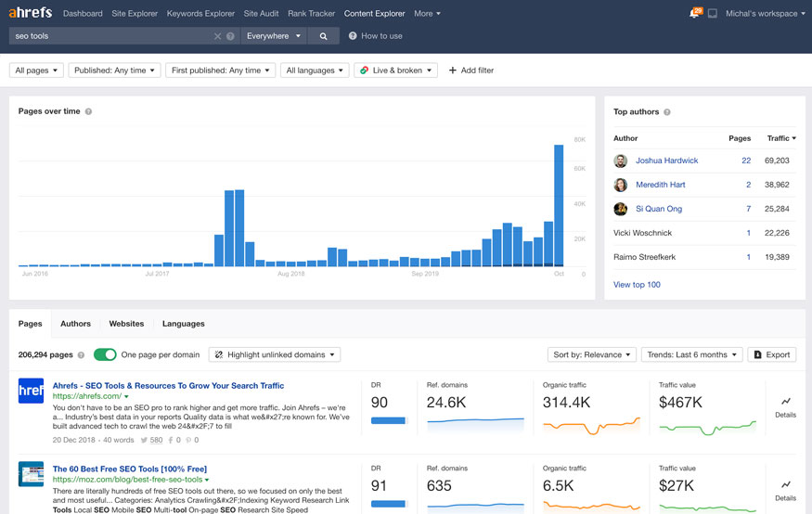Click the View top 100 link

click(637, 285)
